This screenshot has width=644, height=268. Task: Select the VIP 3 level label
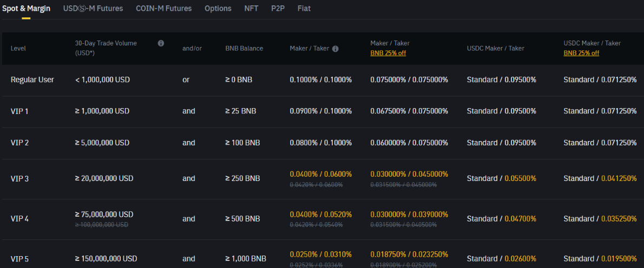tap(19, 178)
